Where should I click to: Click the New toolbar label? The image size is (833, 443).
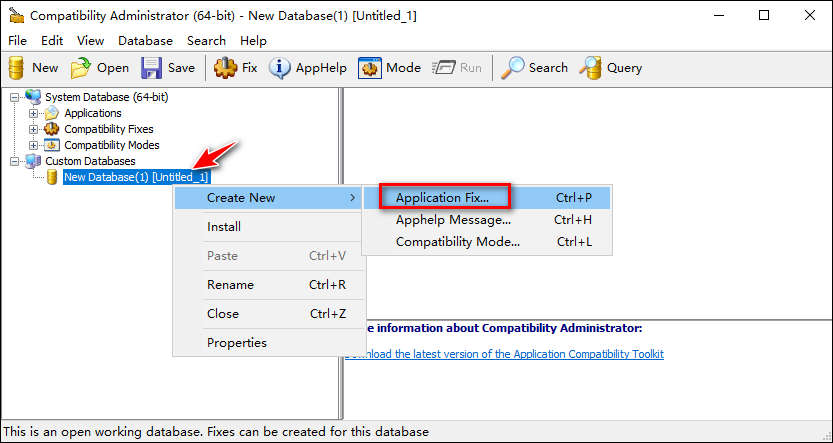(x=45, y=68)
